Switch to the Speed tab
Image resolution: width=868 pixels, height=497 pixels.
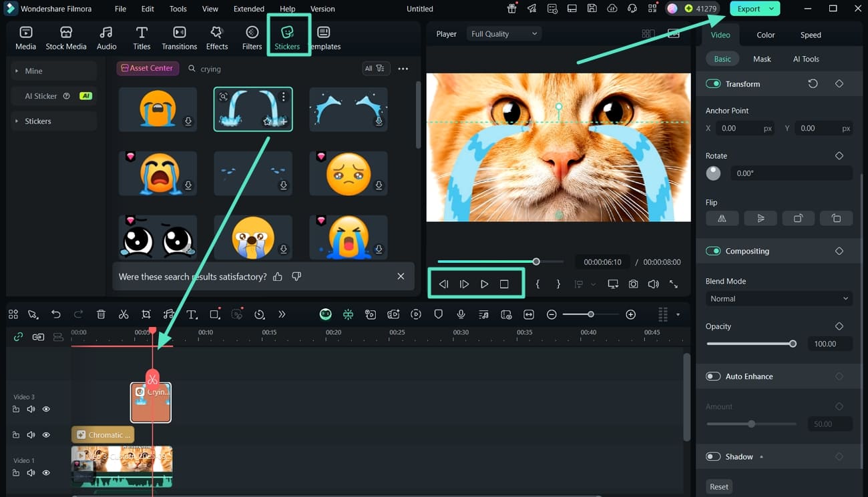coord(811,35)
